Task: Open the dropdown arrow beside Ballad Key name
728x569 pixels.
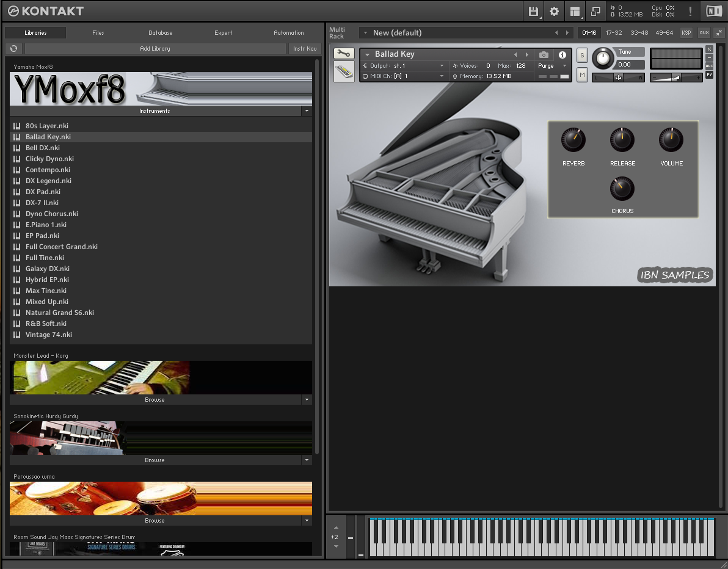Action: pyautogui.click(x=367, y=55)
